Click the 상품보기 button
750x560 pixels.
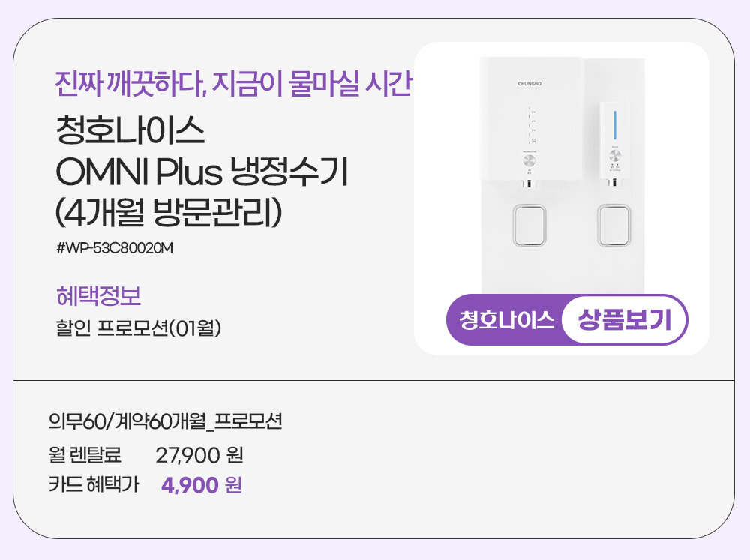pyautogui.click(x=624, y=320)
